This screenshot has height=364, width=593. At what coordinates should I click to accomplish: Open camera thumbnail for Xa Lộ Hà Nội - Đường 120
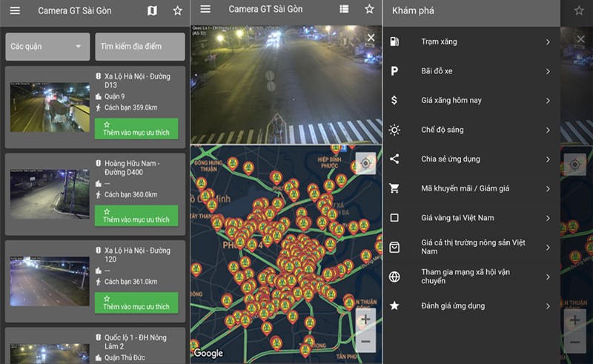[x=50, y=281]
